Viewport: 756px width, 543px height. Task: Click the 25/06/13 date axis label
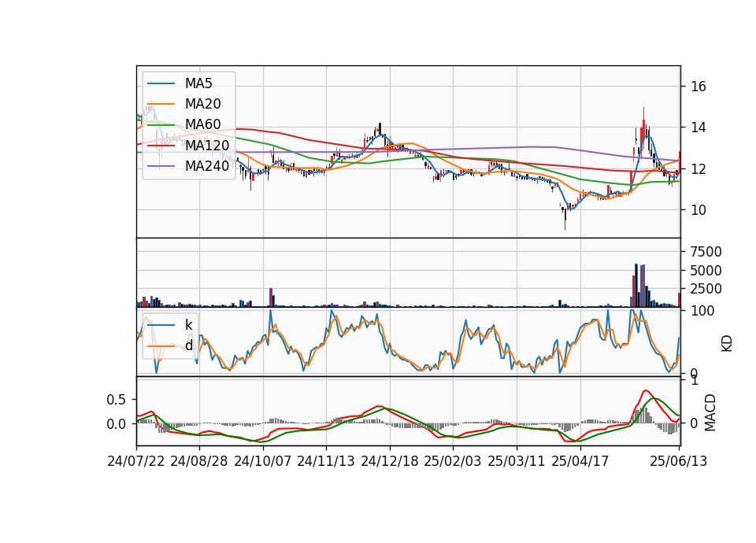679,461
